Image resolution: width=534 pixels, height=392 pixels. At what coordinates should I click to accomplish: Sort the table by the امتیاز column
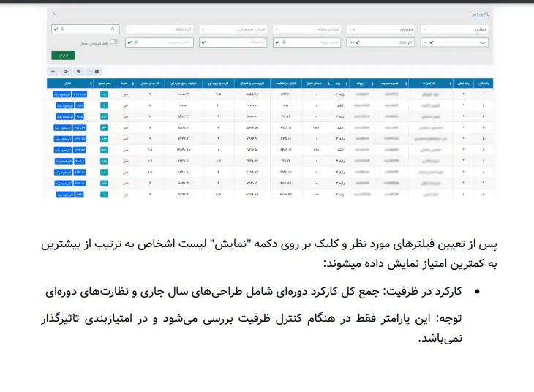click(69, 83)
